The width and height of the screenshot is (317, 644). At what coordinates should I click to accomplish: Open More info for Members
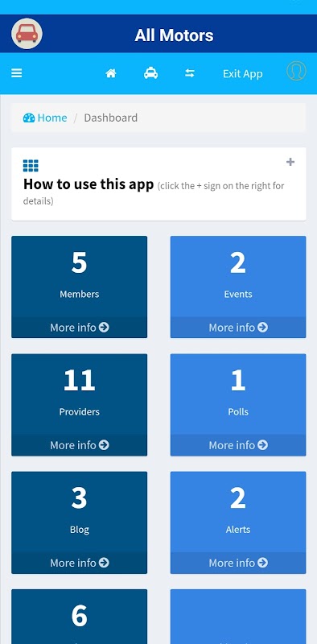79,328
